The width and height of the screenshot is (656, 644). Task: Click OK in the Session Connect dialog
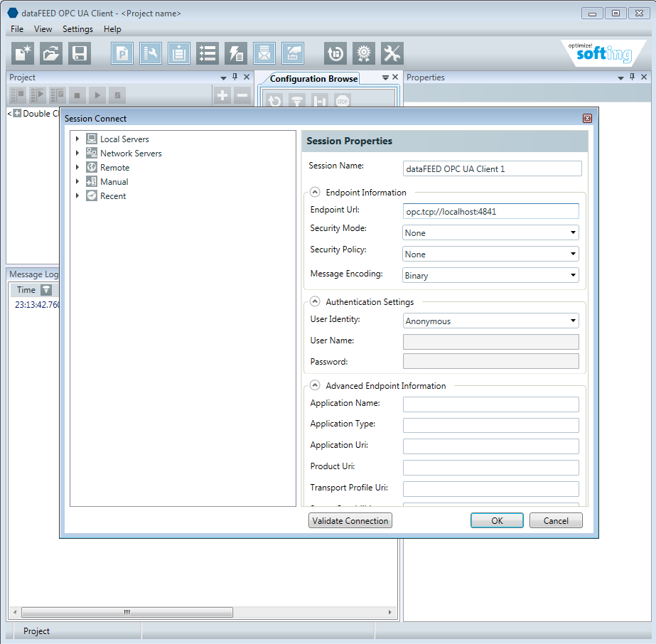tap(497, 520)
